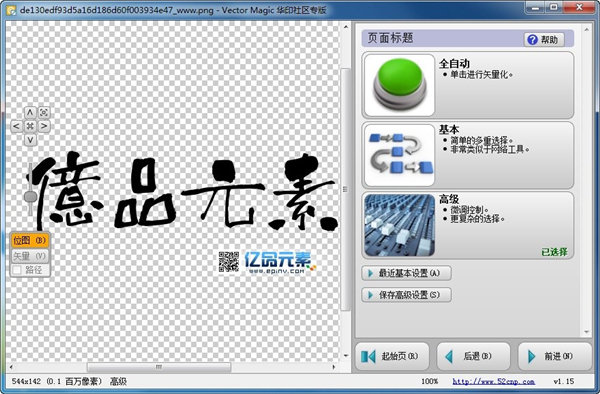
Task: Click the canvas scroll right arrow
Action: click(334, 367)
